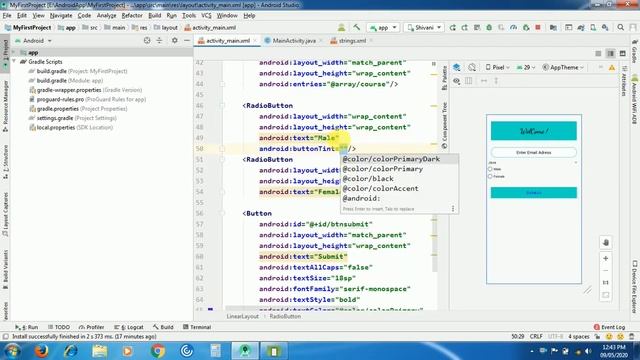640x360 pixels.
Task: Click the red Stop button in toolbar
Action: 538,27
